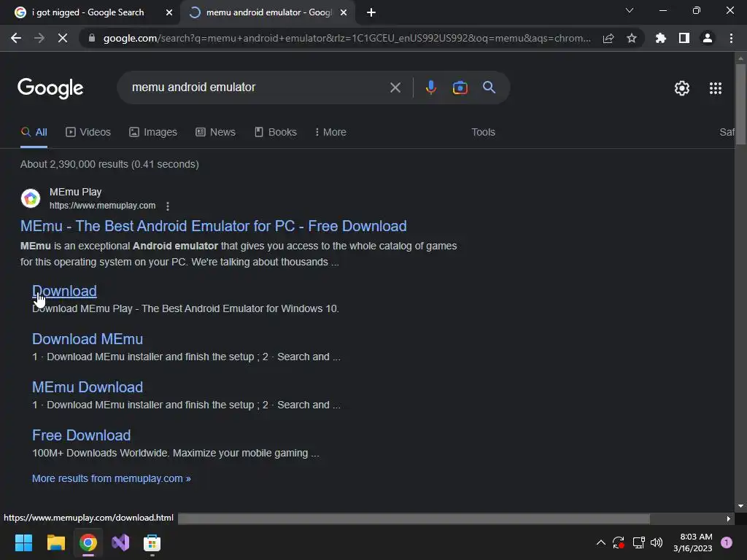Go back to the previous page
The width and height of the screenshot is (747, 560).
(x=16, y=38)
